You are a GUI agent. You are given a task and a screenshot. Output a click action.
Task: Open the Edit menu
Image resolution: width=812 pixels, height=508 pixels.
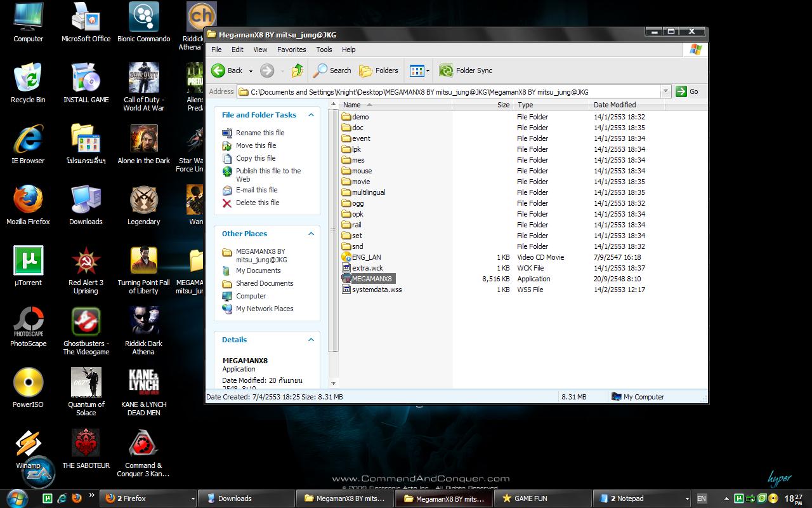pyautogui.click(x=237, y=50)
